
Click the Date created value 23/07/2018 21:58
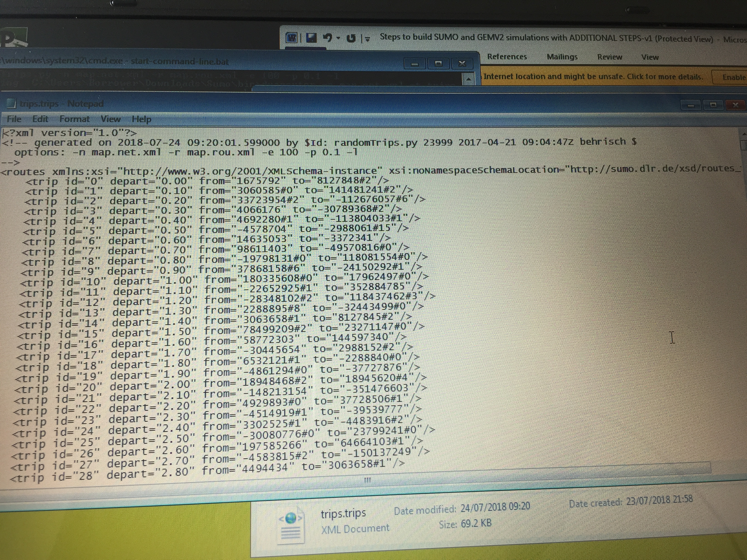pos(659,500)
